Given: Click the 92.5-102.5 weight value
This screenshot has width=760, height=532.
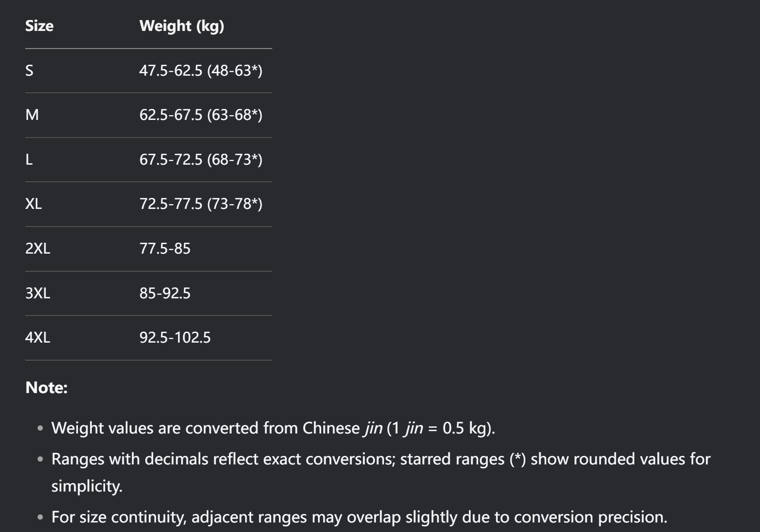Looking at the screenshot, I should point(175,337).
